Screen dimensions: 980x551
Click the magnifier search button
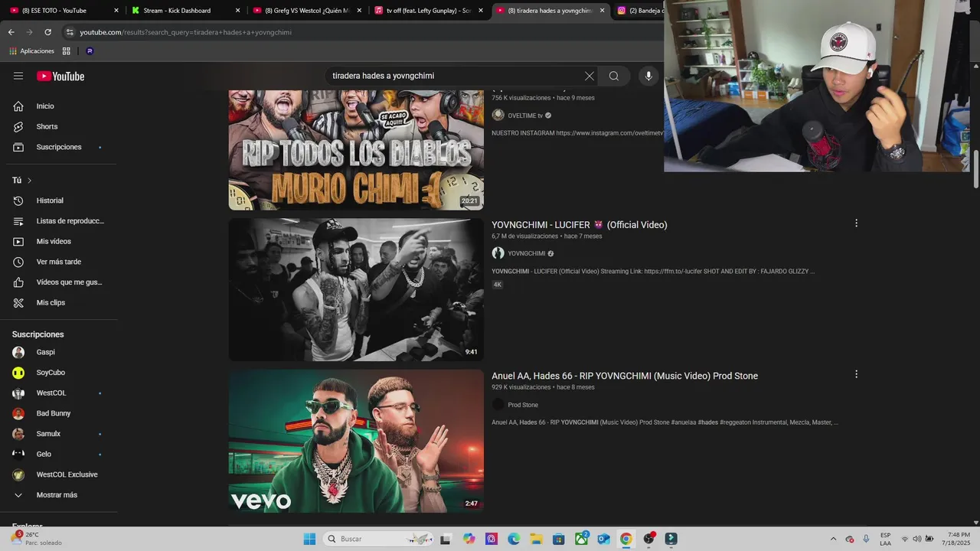614,76
